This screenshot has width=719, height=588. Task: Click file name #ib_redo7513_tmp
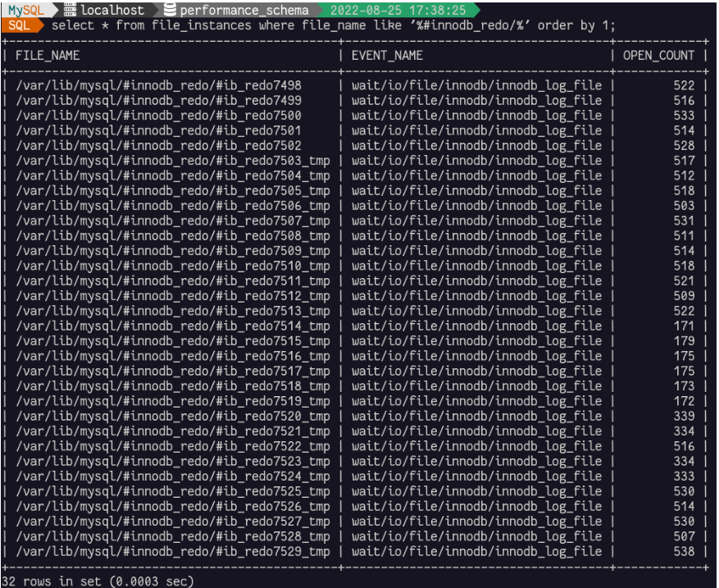(173, 311)
